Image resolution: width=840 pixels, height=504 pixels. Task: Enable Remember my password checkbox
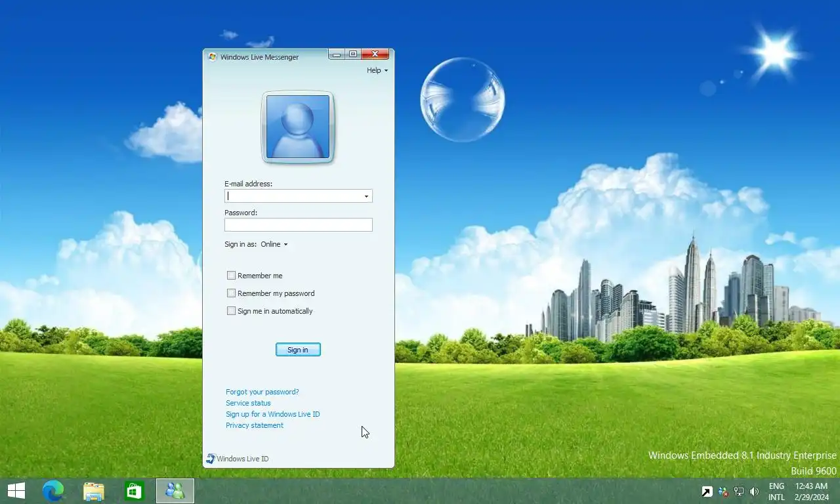(x=231, y=293)
